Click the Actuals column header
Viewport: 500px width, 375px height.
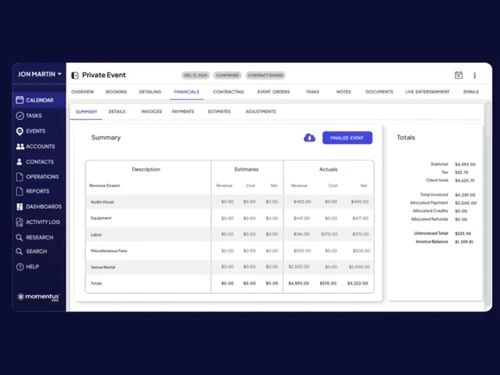pyautogui.click(x=328, y=169)
